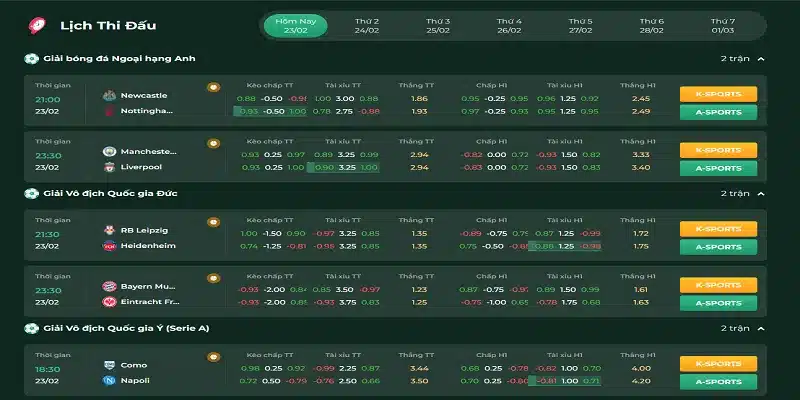The image size is (800, 400).
Task: Open K-SPORTS for Newcastle vs Nottingham
Action: (x=718, y=94)
